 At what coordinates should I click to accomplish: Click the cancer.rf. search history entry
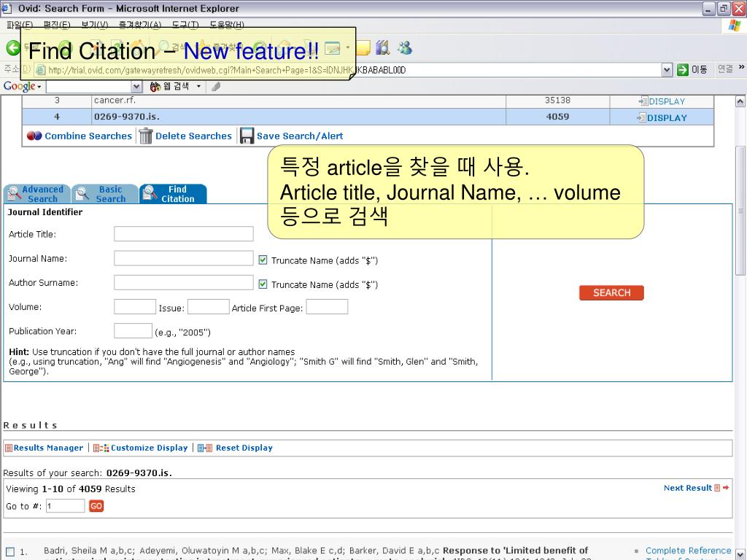tap(115, 100)
